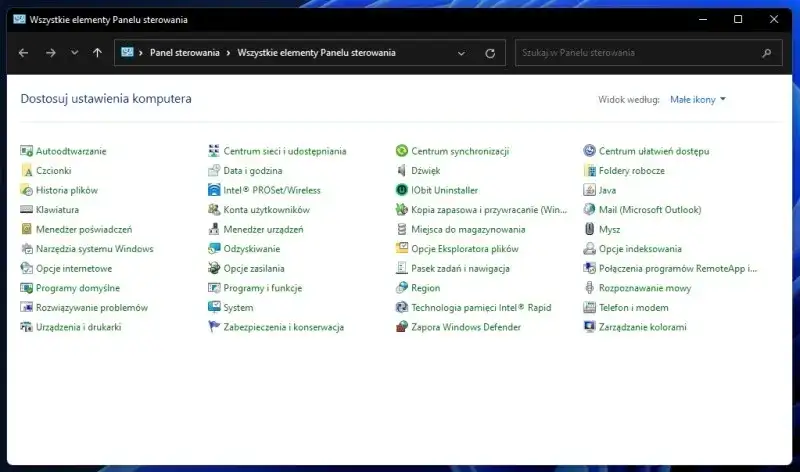Open the Mysz mouse icon

point(589,229)
